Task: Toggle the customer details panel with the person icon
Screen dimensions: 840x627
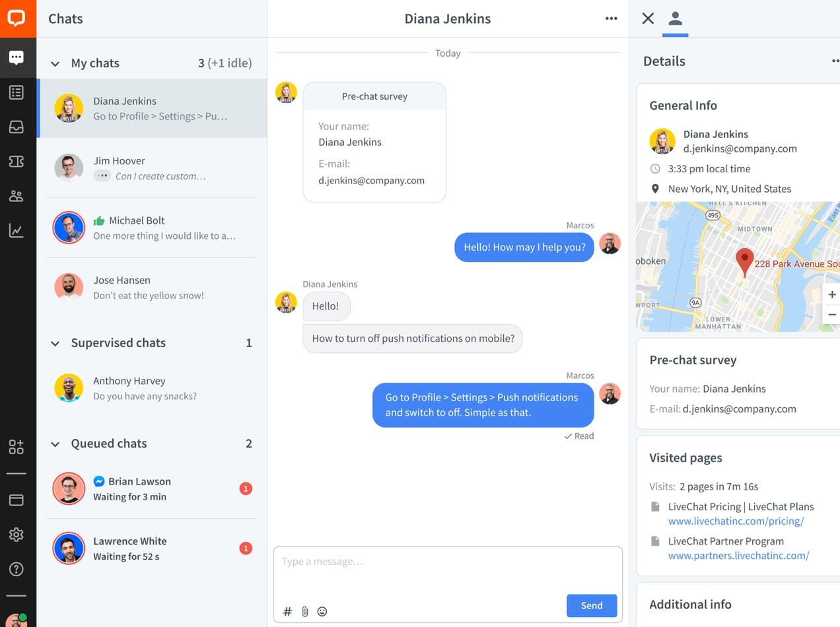Action: point(675,18)
